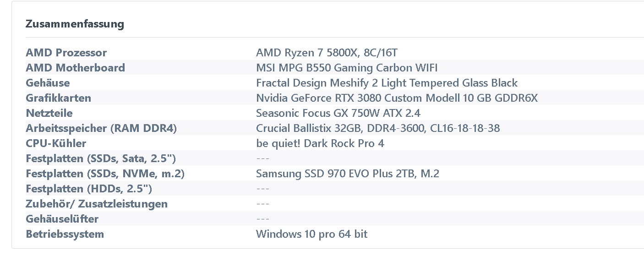The image size is (644, 262).
Task: Click be quiet! Dark Rock Pro 4
Action: [x=320, y=143]
